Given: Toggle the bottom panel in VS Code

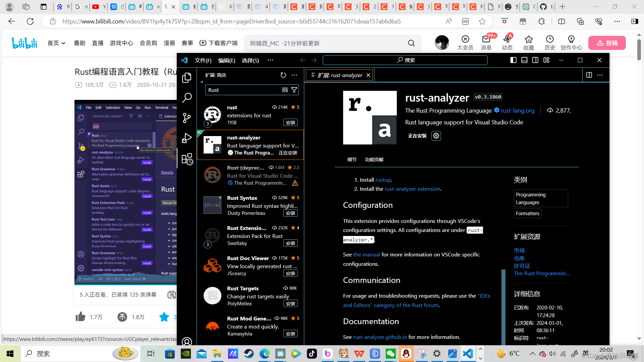Looking at the screenshot, I should (x=524, y=60).
